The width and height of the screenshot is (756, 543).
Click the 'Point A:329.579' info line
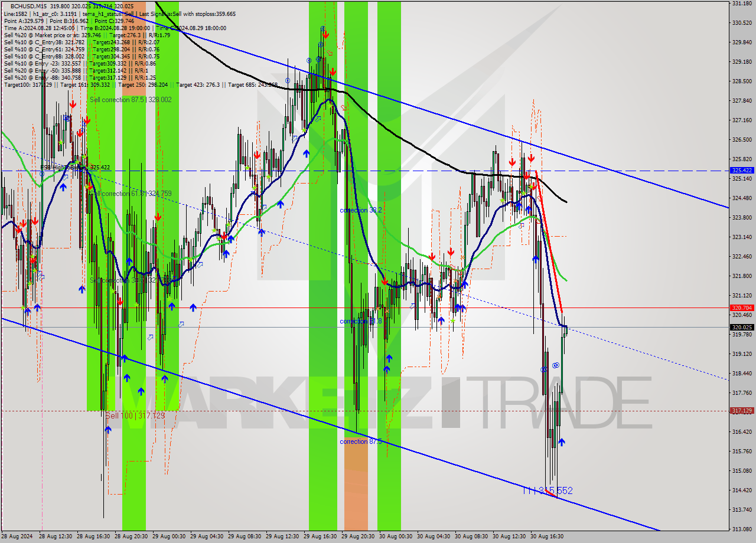[69, 21]
